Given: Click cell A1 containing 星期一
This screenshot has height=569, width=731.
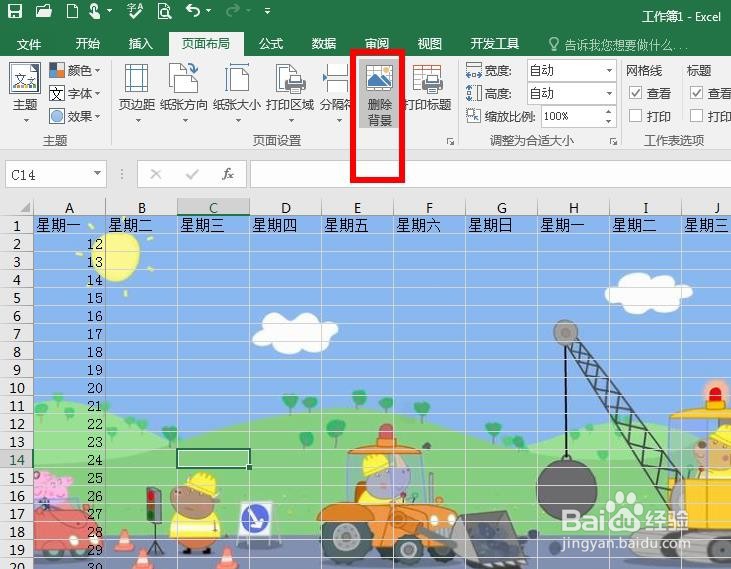Looking at the screenshot, I should (69, 226).
